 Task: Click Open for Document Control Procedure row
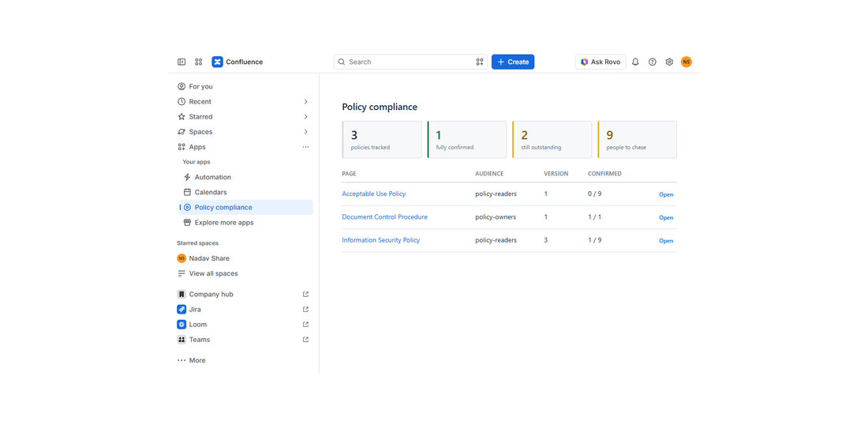point(666,218)
